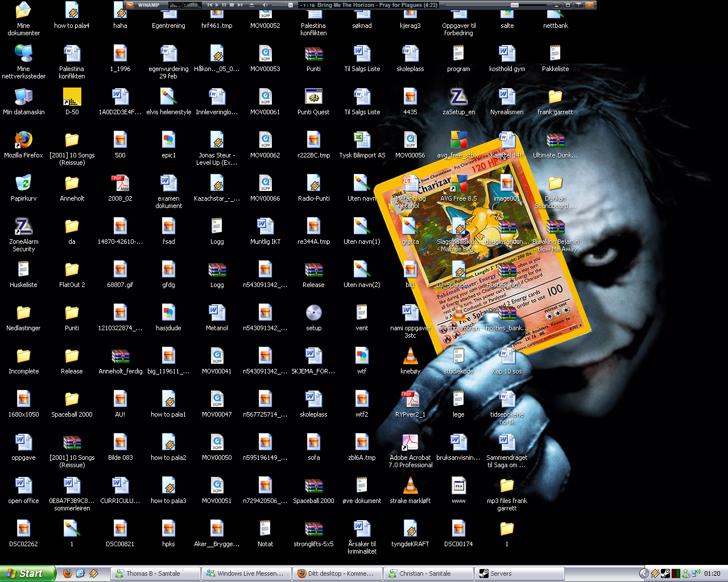Select the kneboy VLC media file

410,361
